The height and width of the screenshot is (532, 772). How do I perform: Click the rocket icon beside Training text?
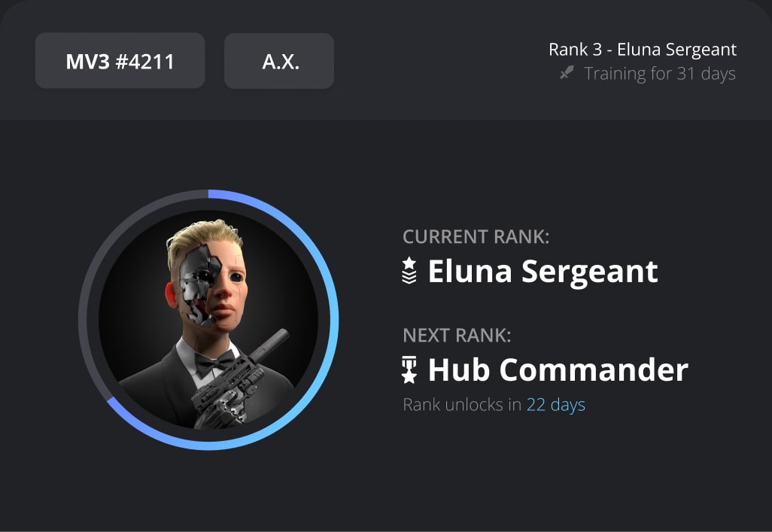click(x=567, y=74)
